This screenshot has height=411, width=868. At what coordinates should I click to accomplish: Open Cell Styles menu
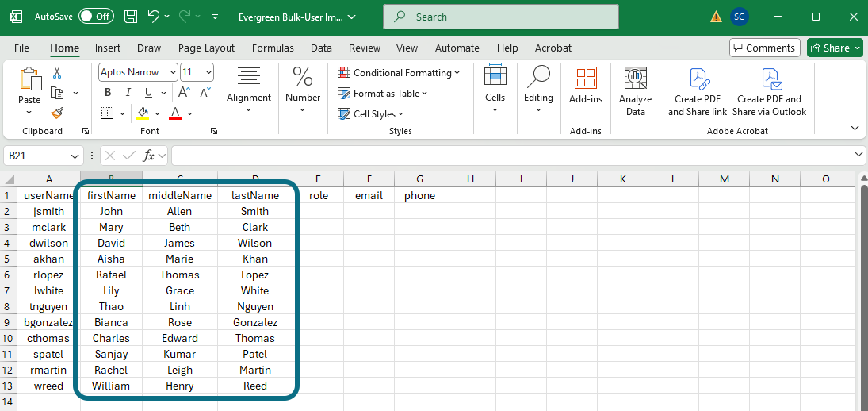[371, 114]
